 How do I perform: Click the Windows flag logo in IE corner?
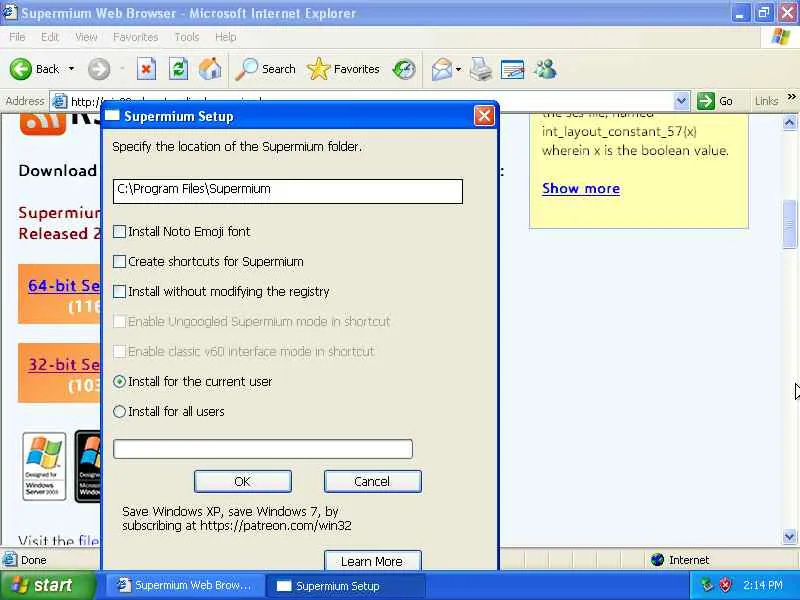781,37
